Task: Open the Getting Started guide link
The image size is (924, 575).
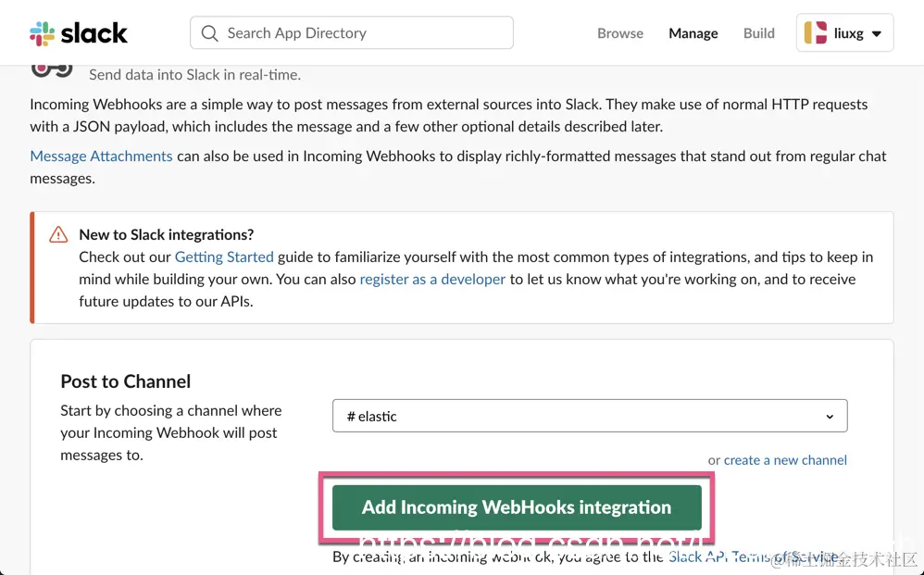Action: tap(224, 256)
